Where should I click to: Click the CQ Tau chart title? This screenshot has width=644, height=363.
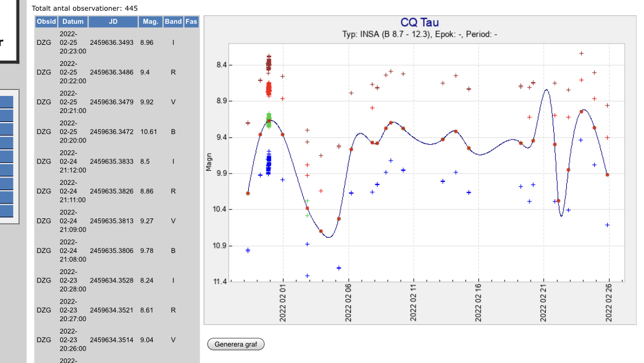420,23
